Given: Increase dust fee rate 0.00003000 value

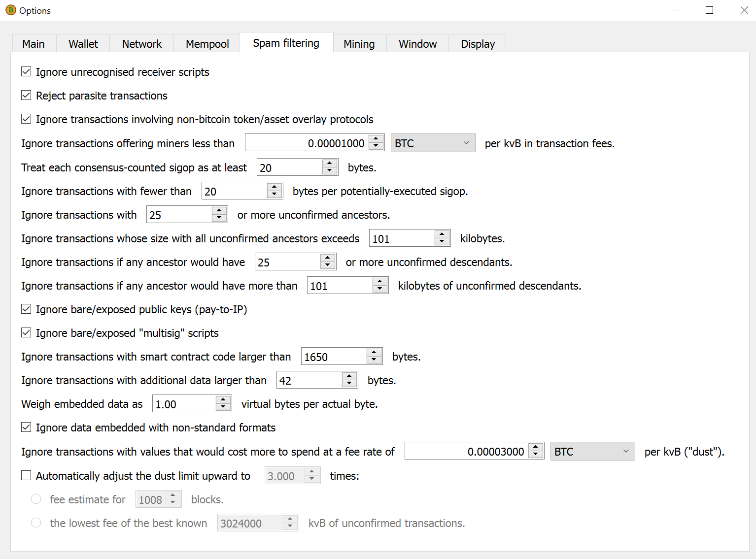Looking at the screenshot, I should (x=536, y=447).
